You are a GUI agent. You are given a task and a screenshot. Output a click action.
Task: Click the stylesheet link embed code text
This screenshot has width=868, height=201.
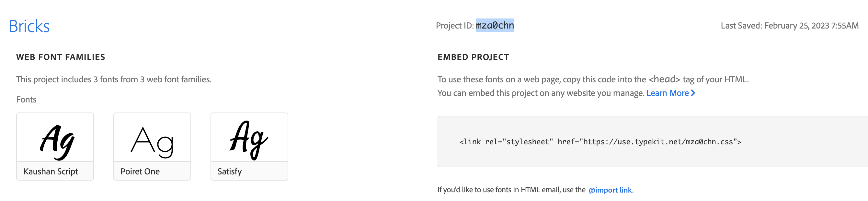[600, 142]
